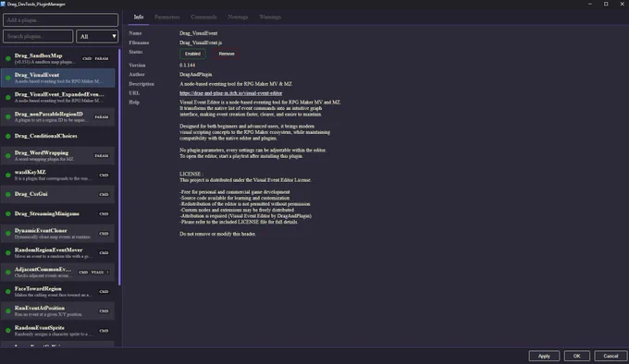Click the CMD badge on FaceTowardRegion
Image resolution: width=629 pixels, height=364 pixels.
[x=104, y=292]
